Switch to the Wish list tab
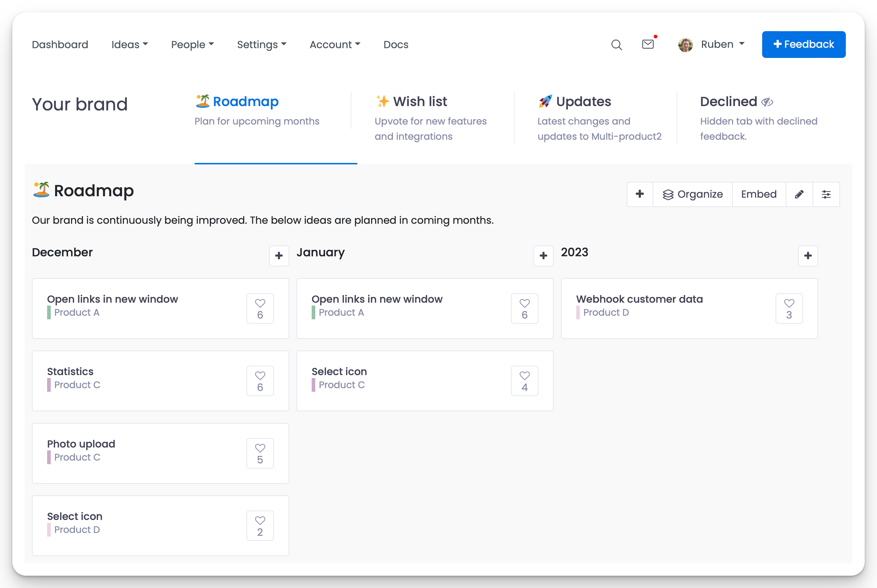This screenshot has width=877, height=588. tap(420, 102)
